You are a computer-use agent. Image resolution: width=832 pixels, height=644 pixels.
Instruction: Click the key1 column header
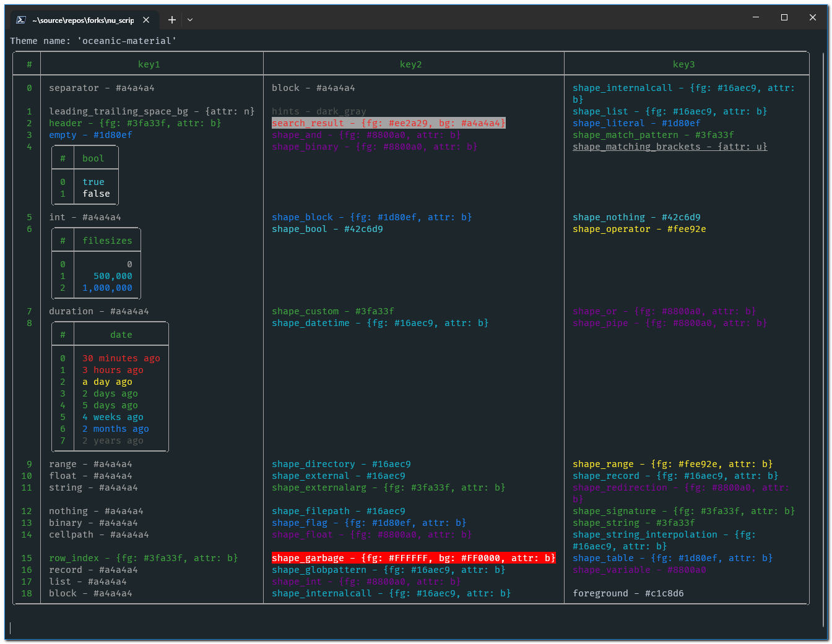click(149, 64)
